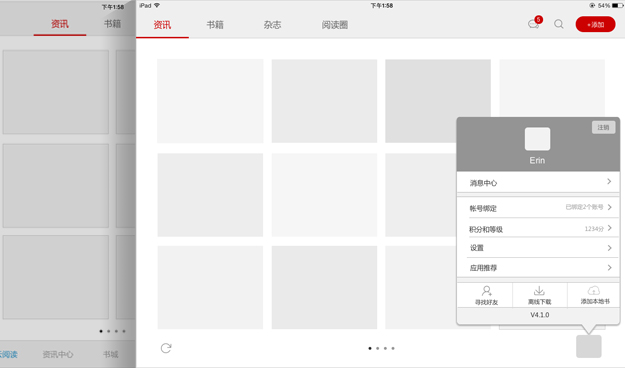The height and width of the screenshot is (368, 625).
Task: Select the first page dot in main window
Action: 370,348
